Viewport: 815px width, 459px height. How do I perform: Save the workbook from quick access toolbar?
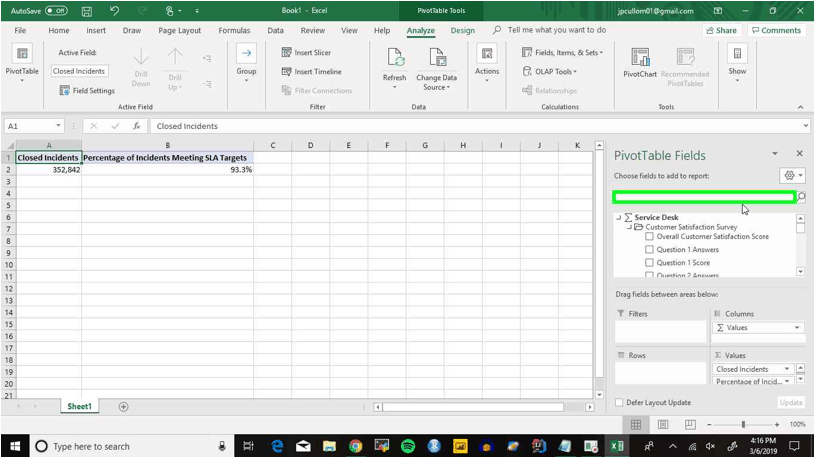point(87,11)
